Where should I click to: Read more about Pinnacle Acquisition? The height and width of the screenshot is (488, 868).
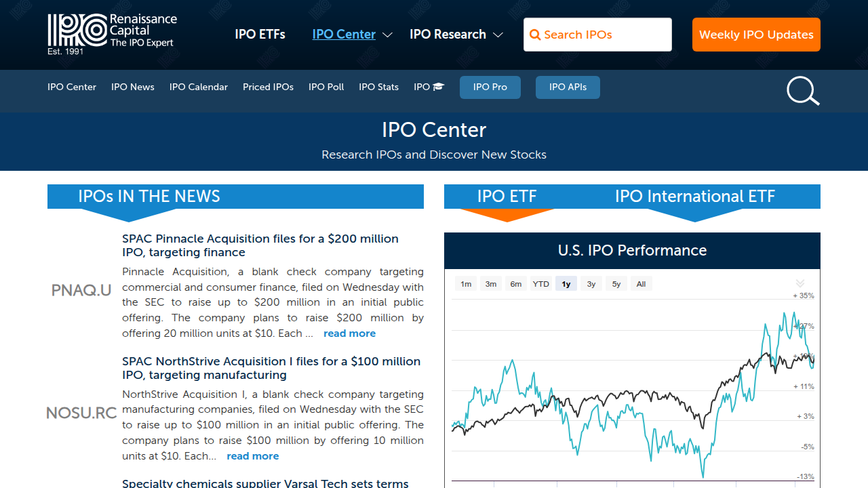click(x=349, y=333)
